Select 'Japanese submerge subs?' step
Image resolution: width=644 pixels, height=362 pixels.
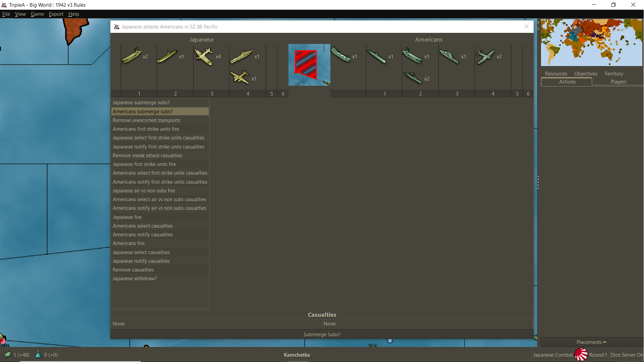pyautogui.click(x=160, y=103)
